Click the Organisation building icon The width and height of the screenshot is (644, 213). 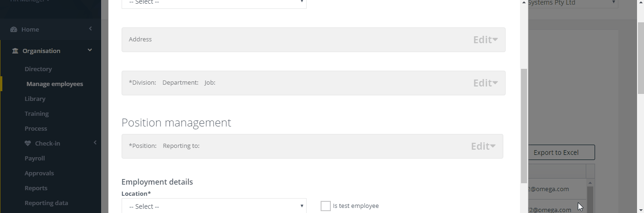pos(15,51)
